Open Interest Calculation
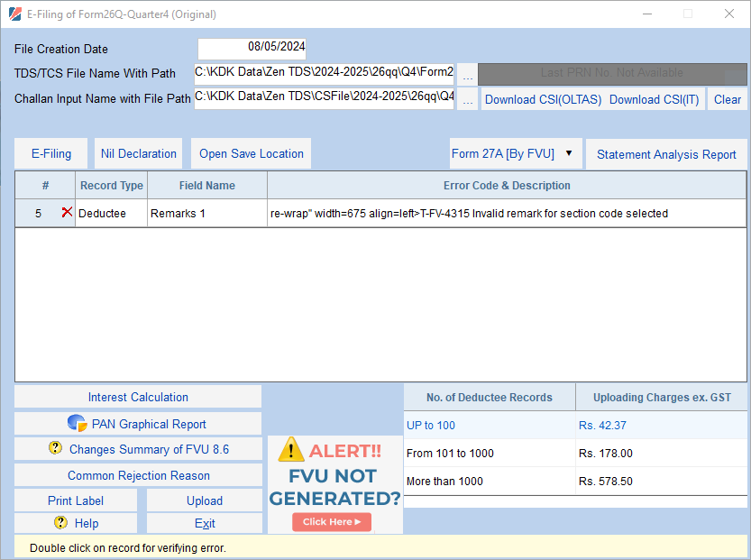Screen dimensions: 751x560 (x=138, y=397)
